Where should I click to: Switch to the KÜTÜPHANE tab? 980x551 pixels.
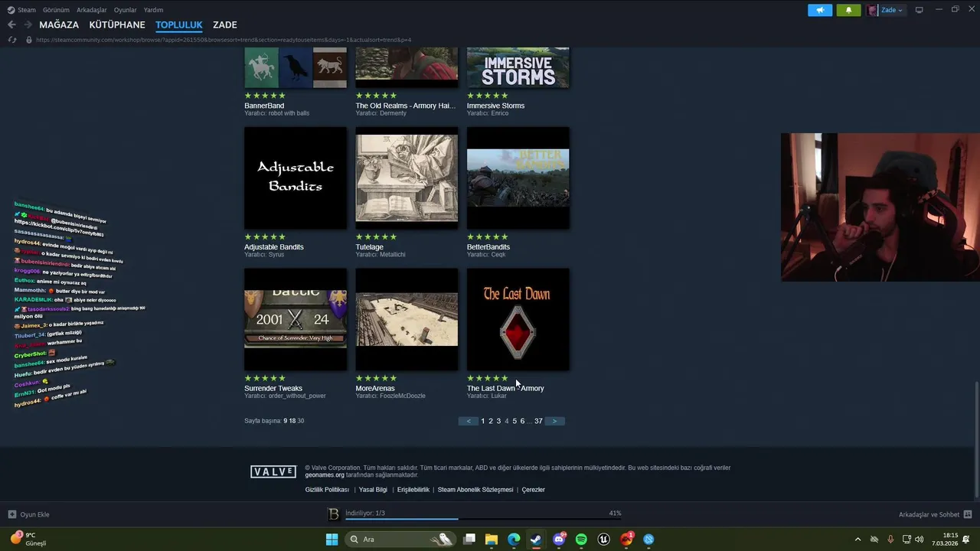point(117,25)
